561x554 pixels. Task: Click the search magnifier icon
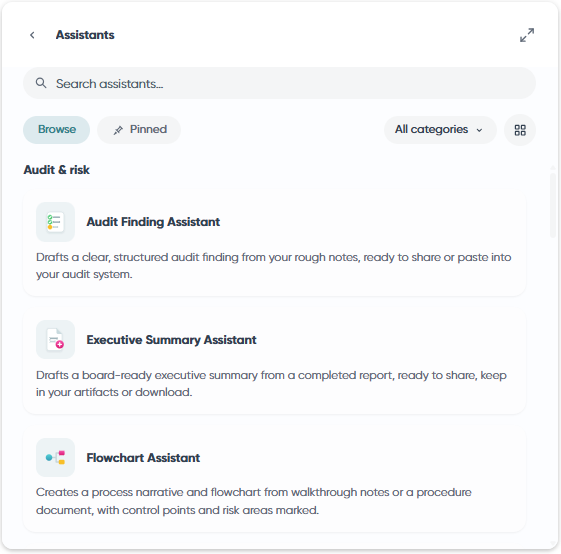41,83
